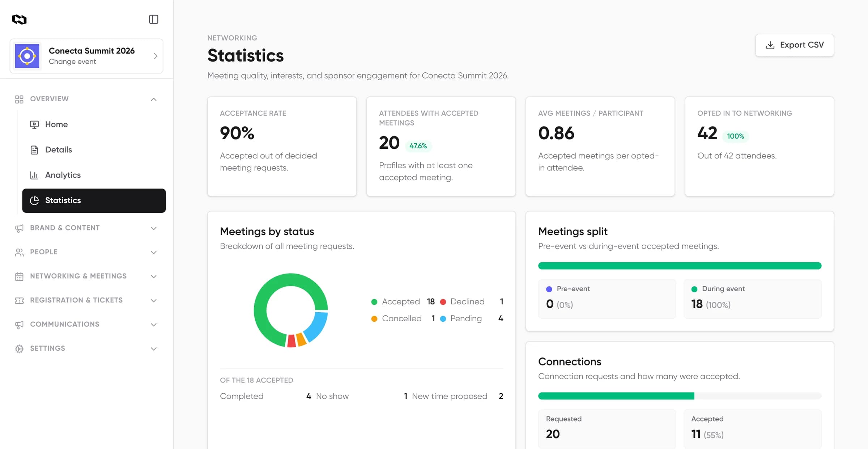This screenshot has height=449, width=868.
Task: Click the Accepted legend green dot
Action: 374,302
